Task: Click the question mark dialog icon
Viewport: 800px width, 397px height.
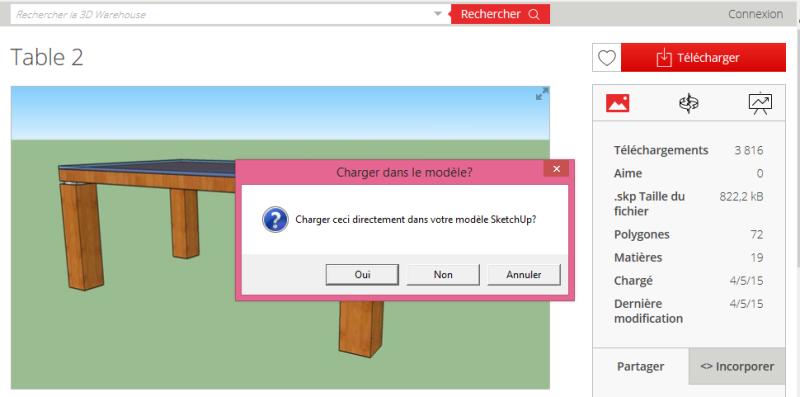Action: 275,219
